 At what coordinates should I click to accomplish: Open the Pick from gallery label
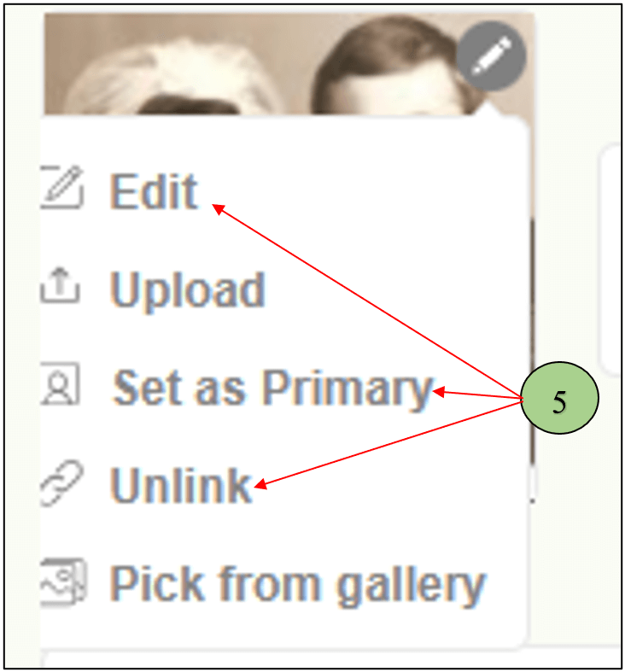pos(298,584)
